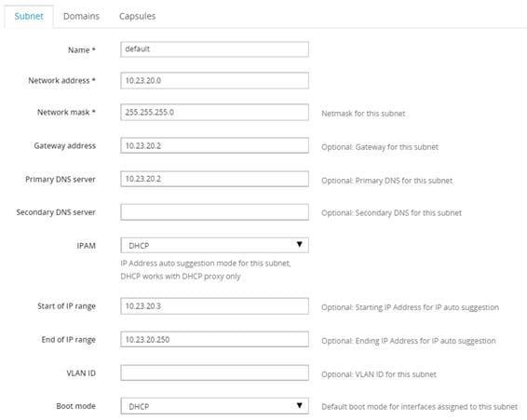Click the IPAM dropdown arrow
This screenshot has width=527, height=420.
click(300, 245)
